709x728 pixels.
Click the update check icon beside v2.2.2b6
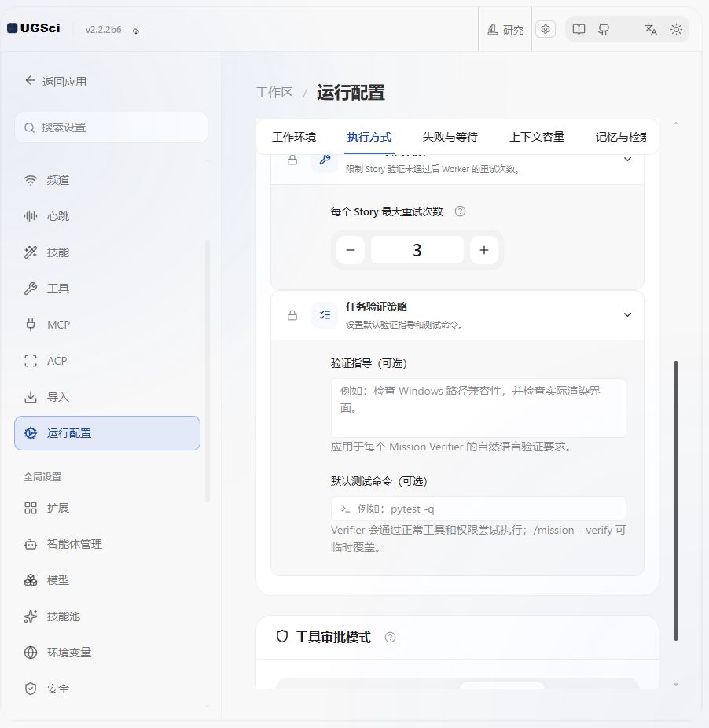coord(135,31)
